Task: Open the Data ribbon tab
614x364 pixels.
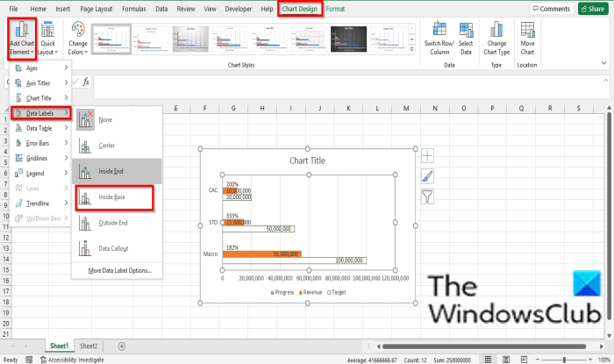Action: [x=161, y=9]
